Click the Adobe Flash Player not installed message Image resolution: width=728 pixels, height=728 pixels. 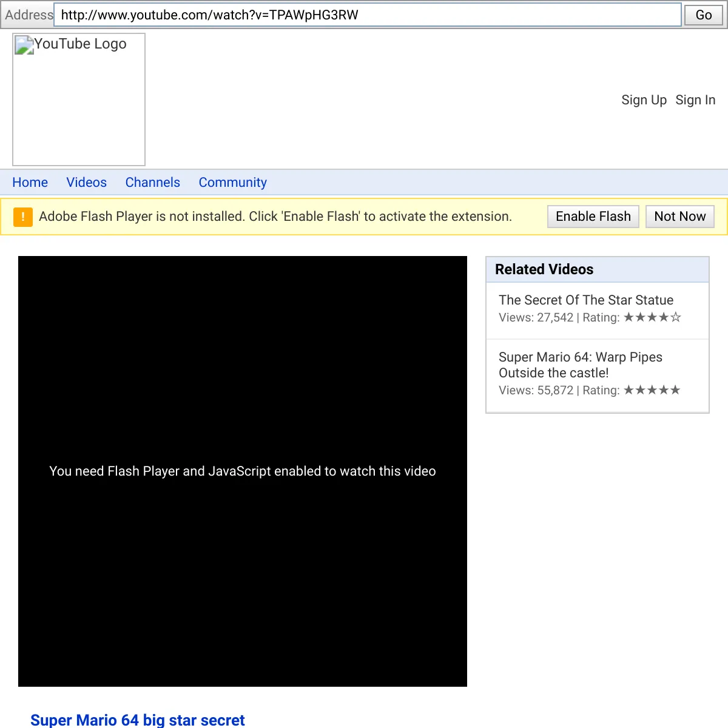pyautogui.click(x=275, y=217)
